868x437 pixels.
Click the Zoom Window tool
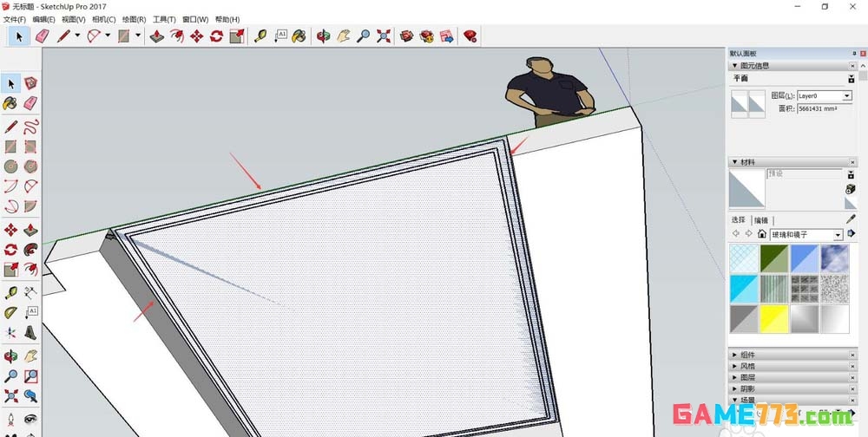(31, 376)
